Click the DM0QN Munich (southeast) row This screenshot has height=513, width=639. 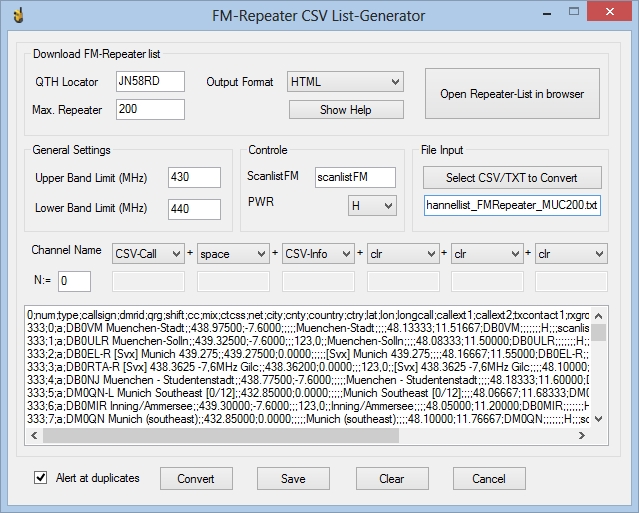point(308,419)
